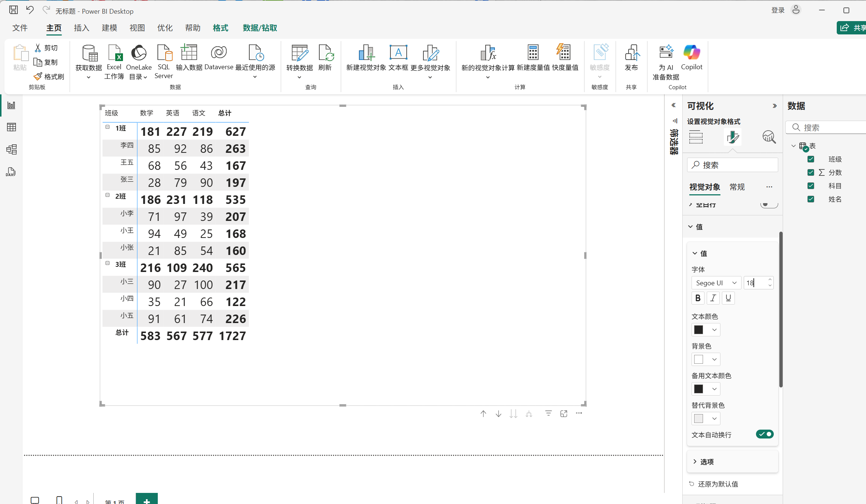Collapse the 1班 row group

[x=107, y=127]
